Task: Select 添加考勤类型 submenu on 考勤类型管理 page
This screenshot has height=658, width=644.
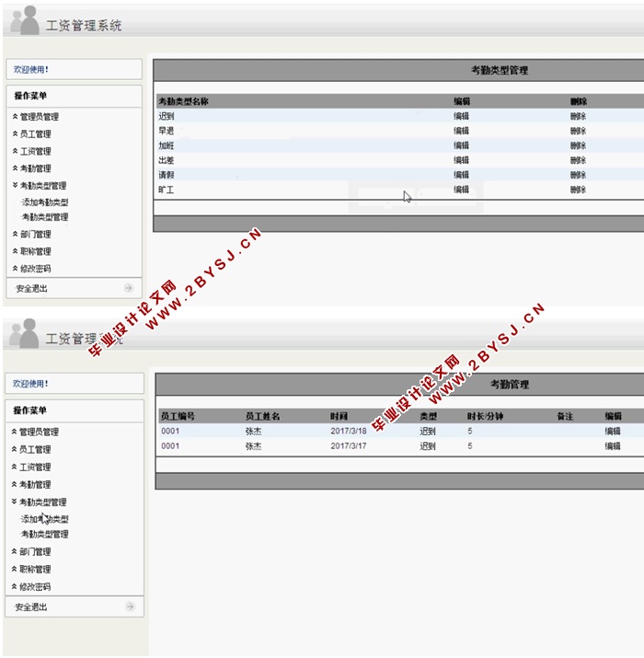Action: tap(45, 202)
